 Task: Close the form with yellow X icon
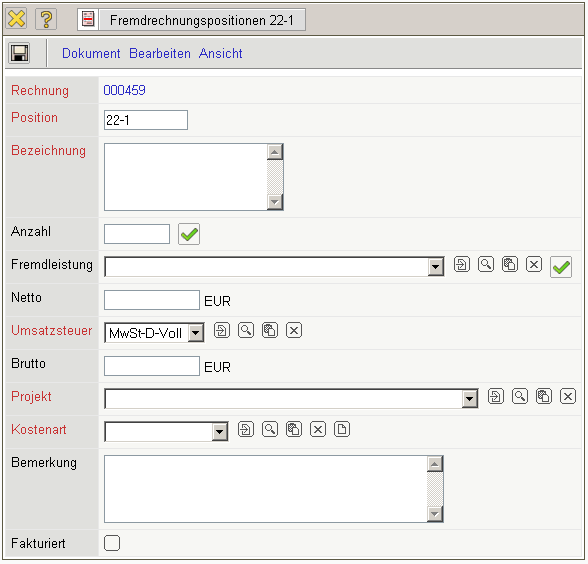(16, 19)
